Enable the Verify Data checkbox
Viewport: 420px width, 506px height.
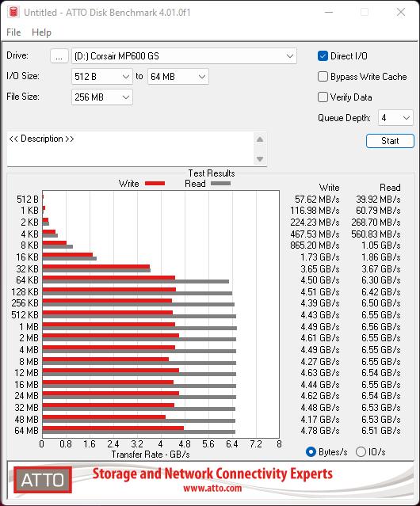pyautogui.click(x=323, y=97)
